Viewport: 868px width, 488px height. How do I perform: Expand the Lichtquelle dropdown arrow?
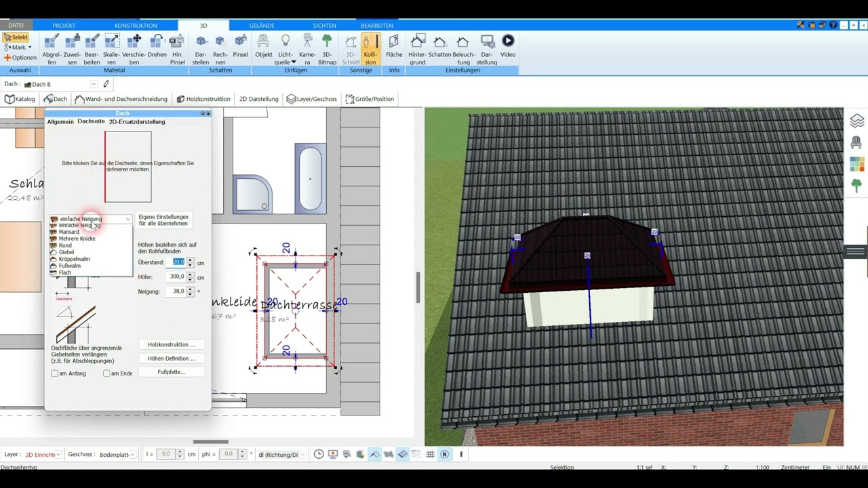point(294,62)
